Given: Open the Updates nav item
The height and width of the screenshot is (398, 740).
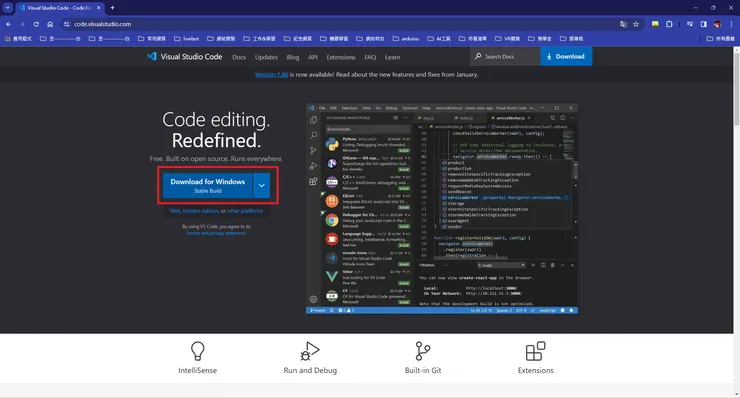Looking at the screenshot, I should (x=266, y=57).
